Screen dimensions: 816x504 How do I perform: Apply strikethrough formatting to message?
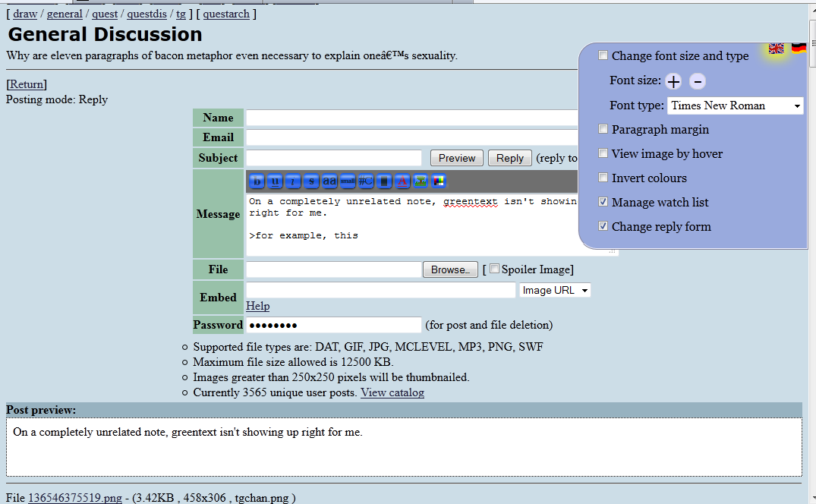[310, 181]
